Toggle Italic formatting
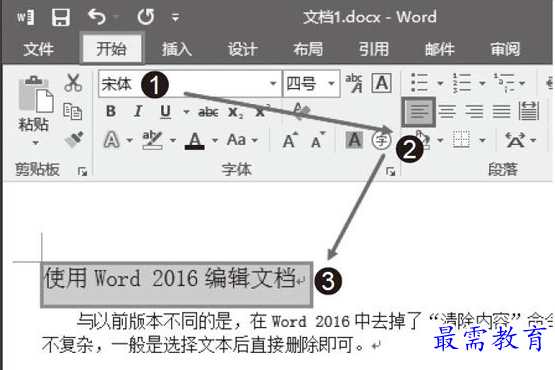The image size is (555, 370). pos(138,112)
